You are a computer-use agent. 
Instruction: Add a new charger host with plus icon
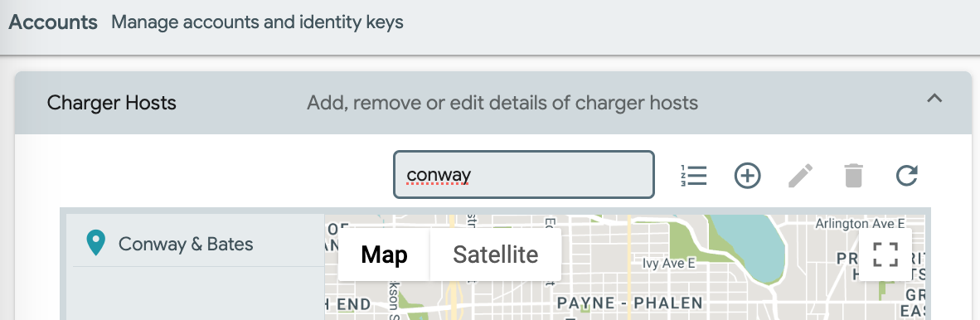coord(747,176)
